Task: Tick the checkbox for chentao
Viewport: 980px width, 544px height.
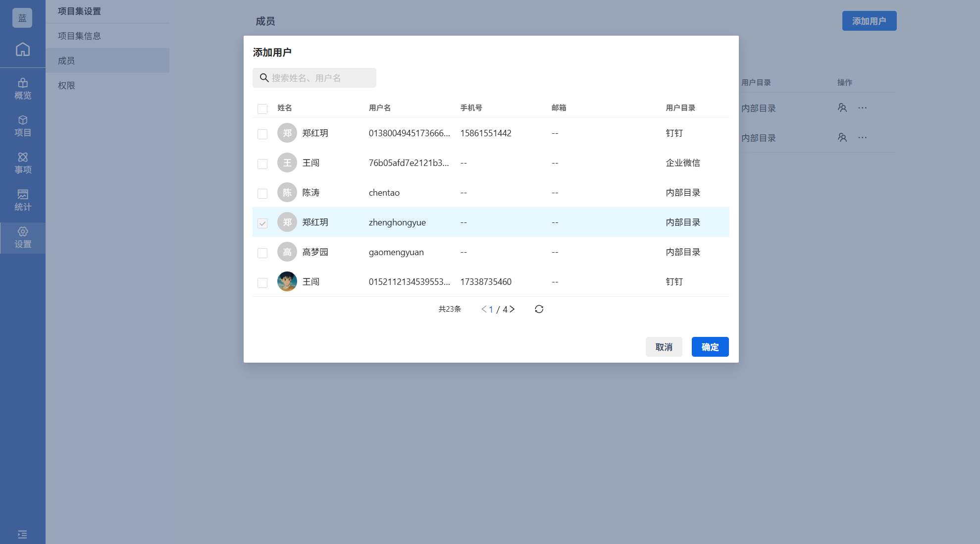Action: click(262, 193)
